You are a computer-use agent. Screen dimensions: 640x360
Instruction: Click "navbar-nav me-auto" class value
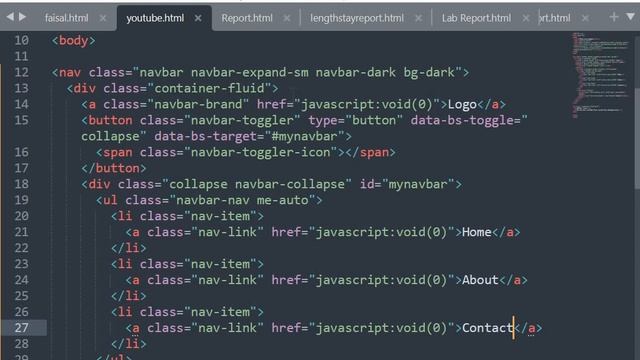pyautogui.click(x=242, y=200)
